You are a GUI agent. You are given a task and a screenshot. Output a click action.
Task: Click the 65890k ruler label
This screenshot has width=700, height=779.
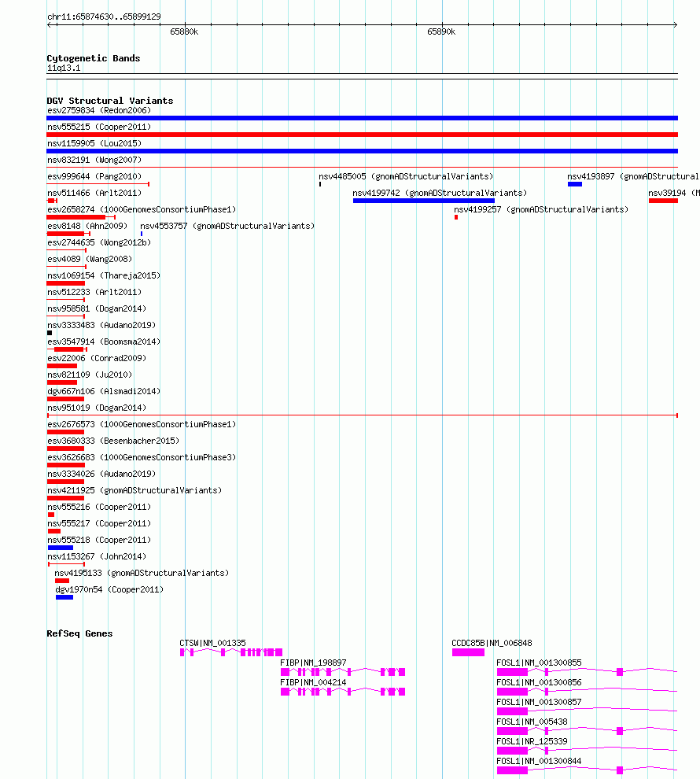click(441, 31)
